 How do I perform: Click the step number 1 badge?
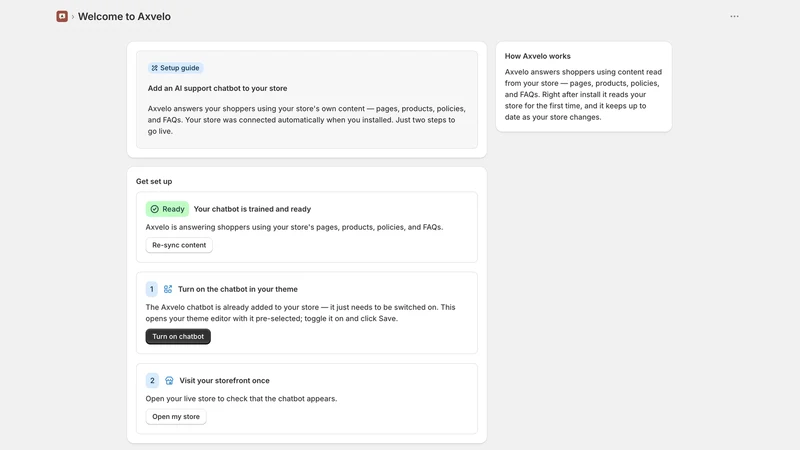(x=152, y=289)
